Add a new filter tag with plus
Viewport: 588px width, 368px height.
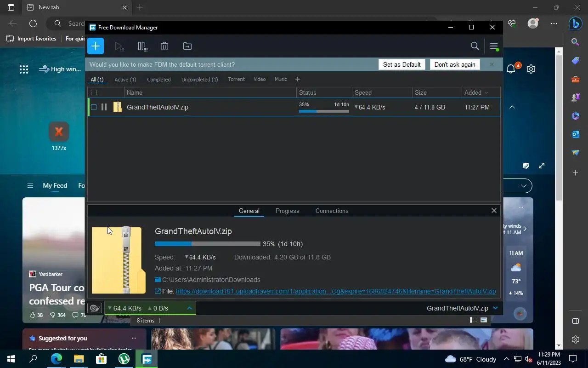[x=297, y=79]
